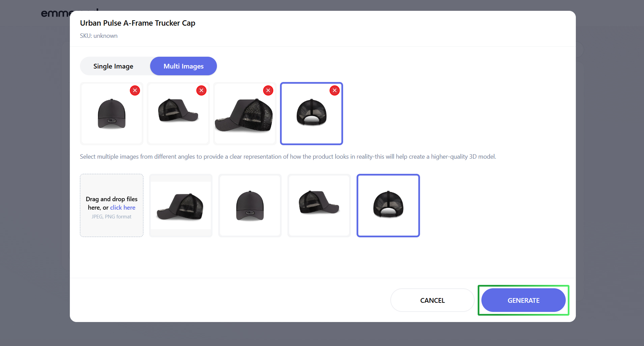The width and height of the screenshot is (644, 346).
Task: Pick the back-view cap thumbnail in gallery
Action: tap(388, 206)
